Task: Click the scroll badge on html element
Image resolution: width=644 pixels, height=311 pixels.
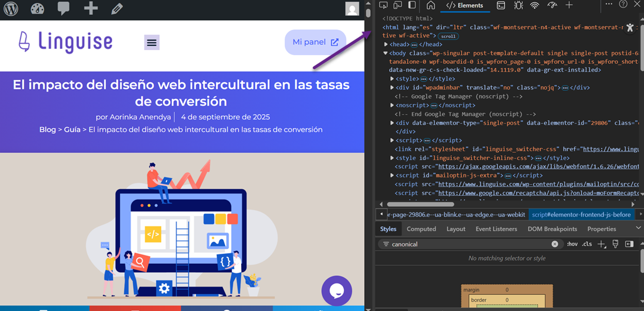Action: 448,36
